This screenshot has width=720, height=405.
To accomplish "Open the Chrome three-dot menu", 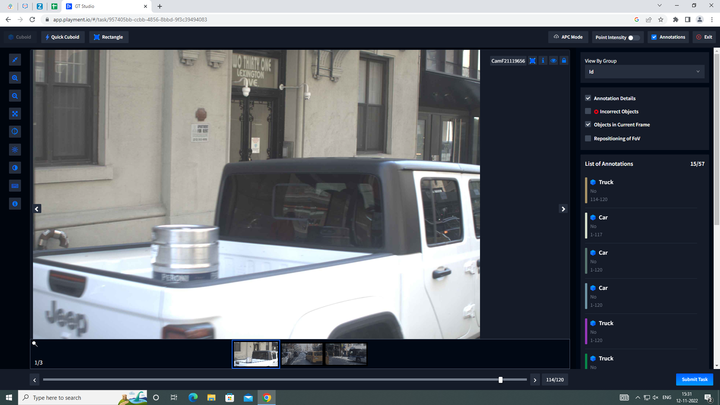I will pos(712,20).
